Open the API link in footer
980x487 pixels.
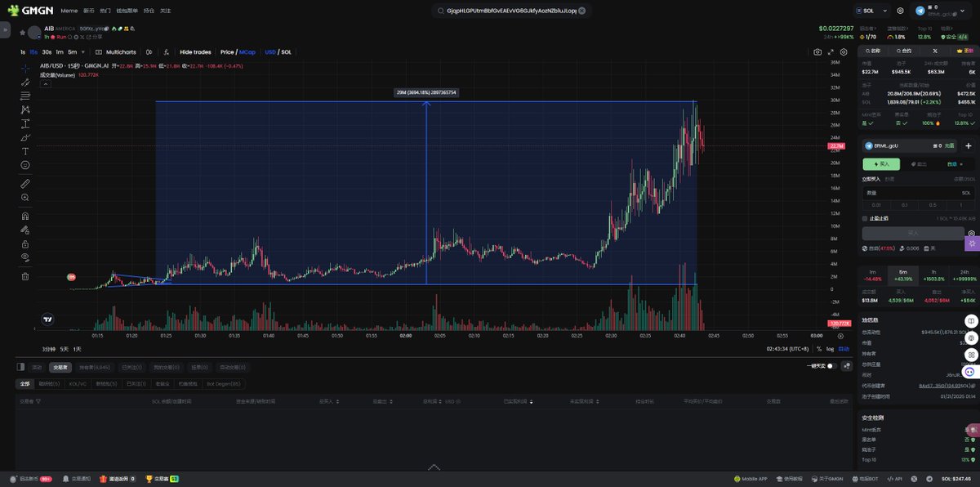[x=896, y=479]
